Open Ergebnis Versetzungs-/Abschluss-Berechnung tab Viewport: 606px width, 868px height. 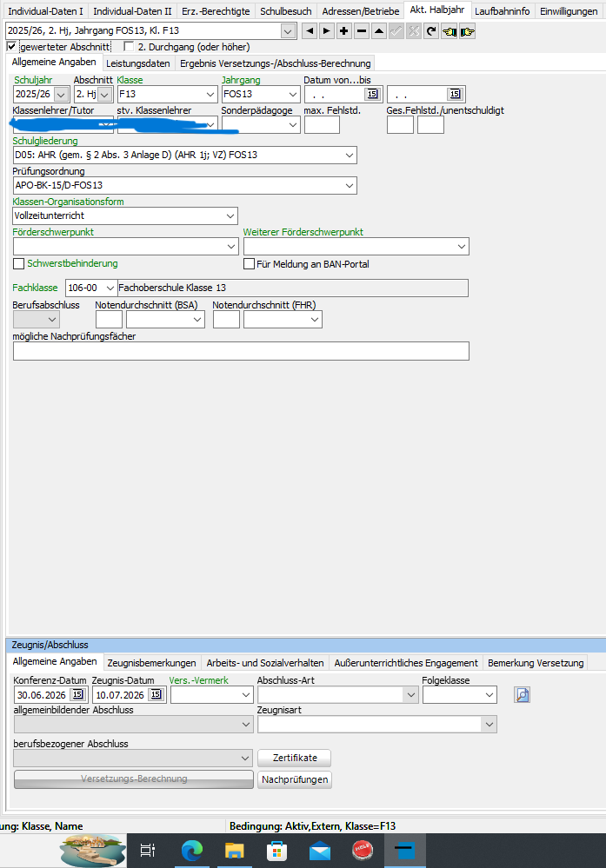(x=276, y=63)
